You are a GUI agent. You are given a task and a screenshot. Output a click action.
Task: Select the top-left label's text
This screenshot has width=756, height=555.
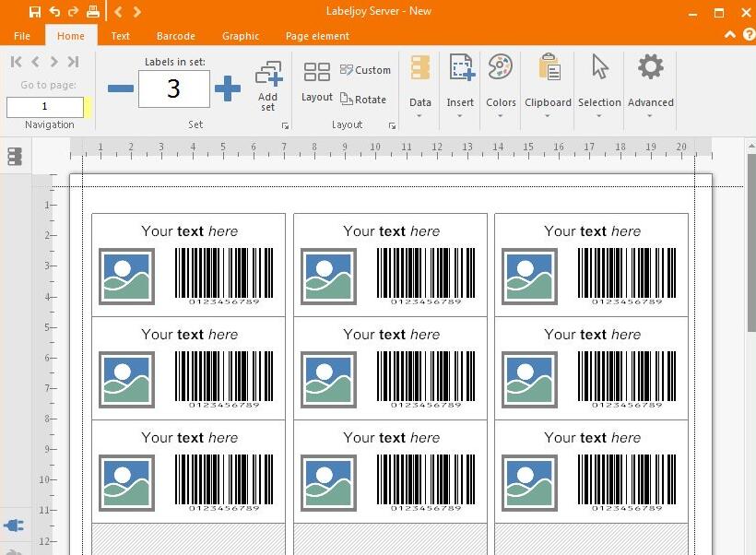[190, 231]
